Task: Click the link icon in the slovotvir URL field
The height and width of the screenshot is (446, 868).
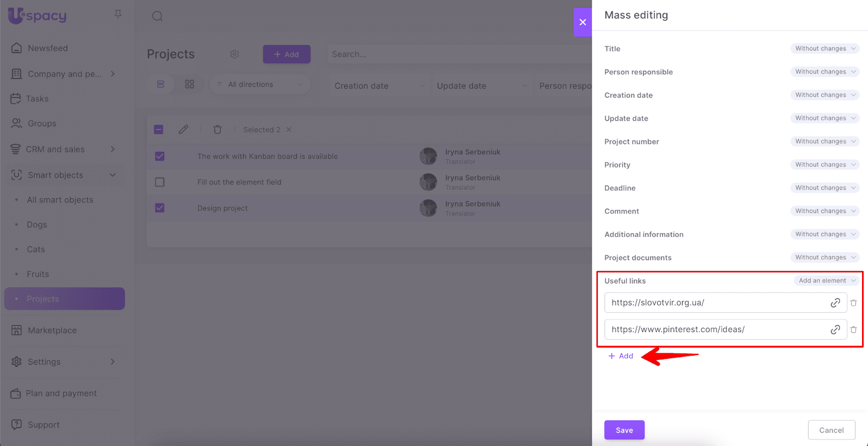Action: [835, 303]
